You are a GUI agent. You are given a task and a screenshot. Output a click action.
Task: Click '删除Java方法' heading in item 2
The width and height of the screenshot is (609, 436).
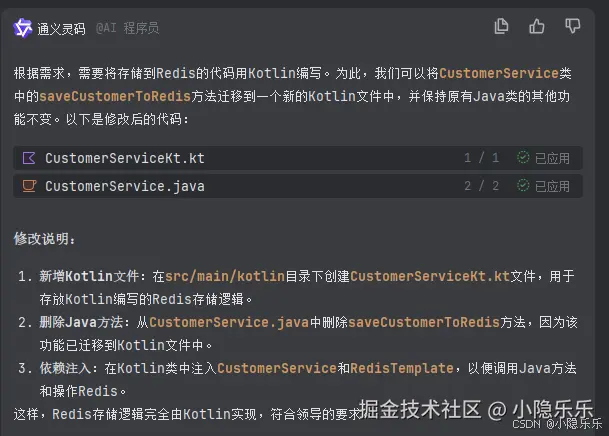tap(81, 322)
